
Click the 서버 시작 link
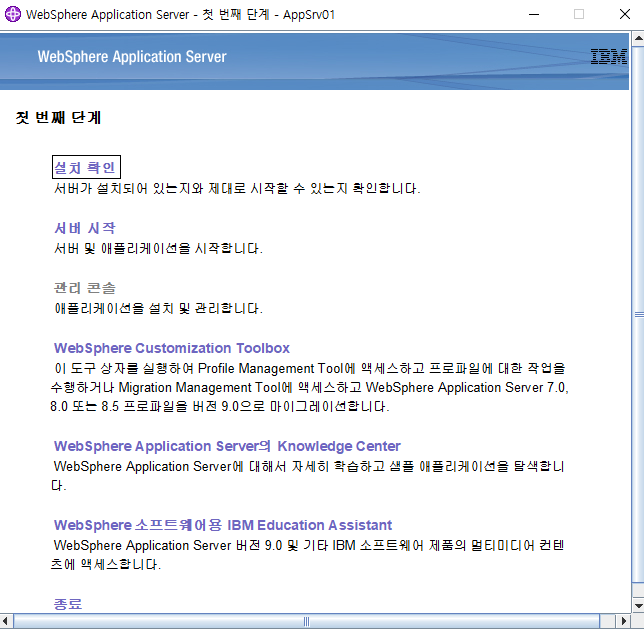pos(85,228)
